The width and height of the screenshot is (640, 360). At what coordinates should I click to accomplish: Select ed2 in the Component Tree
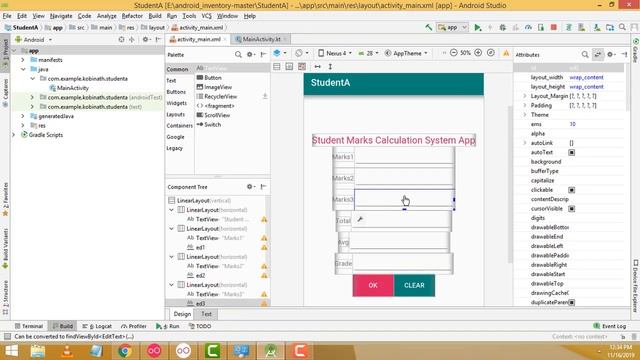point(200,276)
